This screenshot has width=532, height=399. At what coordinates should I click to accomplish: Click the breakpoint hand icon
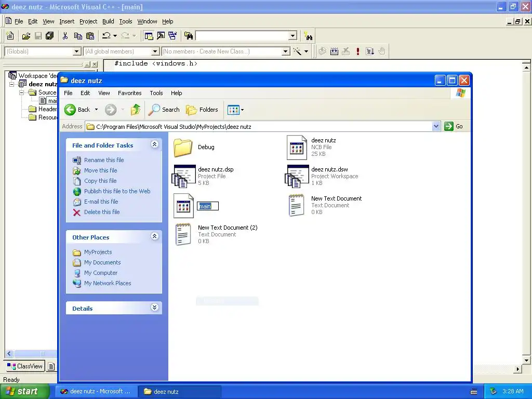pyautogui.click(x=382, y=51)
